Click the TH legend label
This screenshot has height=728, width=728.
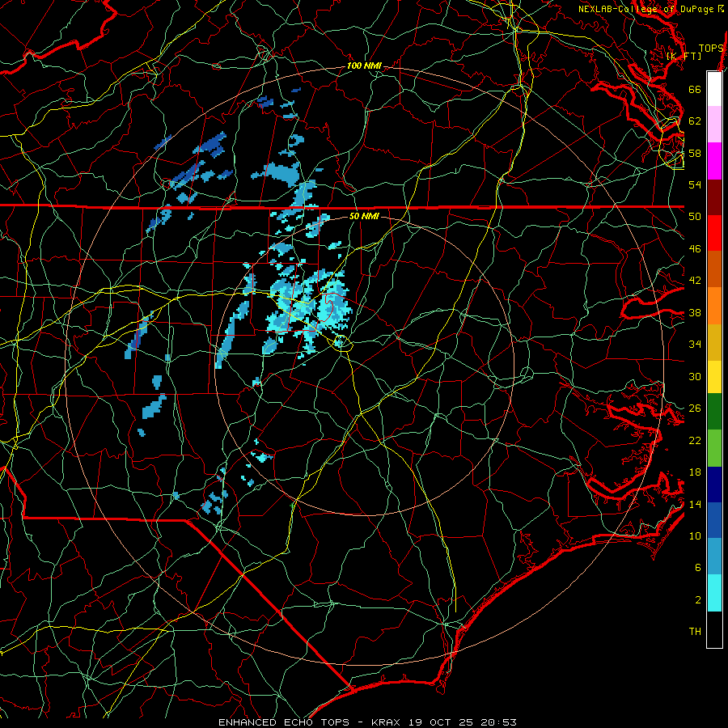pos(695,632)
